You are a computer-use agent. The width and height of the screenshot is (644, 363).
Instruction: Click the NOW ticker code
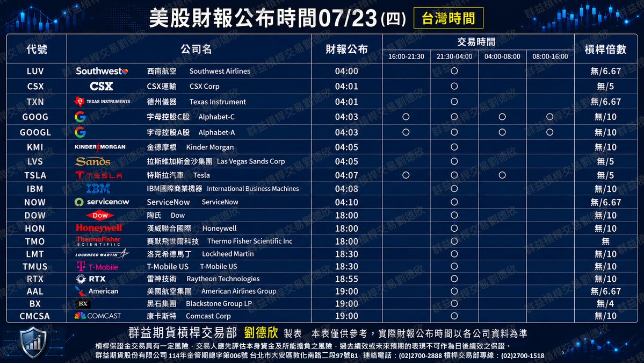35,202
